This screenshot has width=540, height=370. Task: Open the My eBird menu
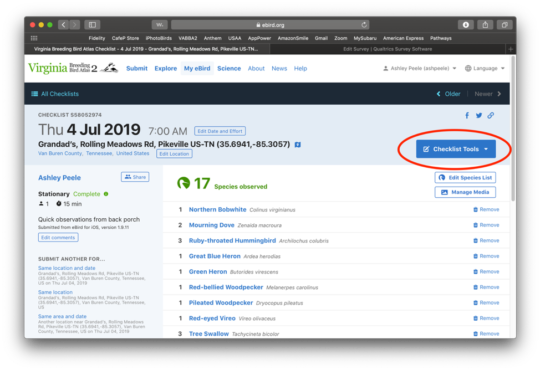(197, 68)
